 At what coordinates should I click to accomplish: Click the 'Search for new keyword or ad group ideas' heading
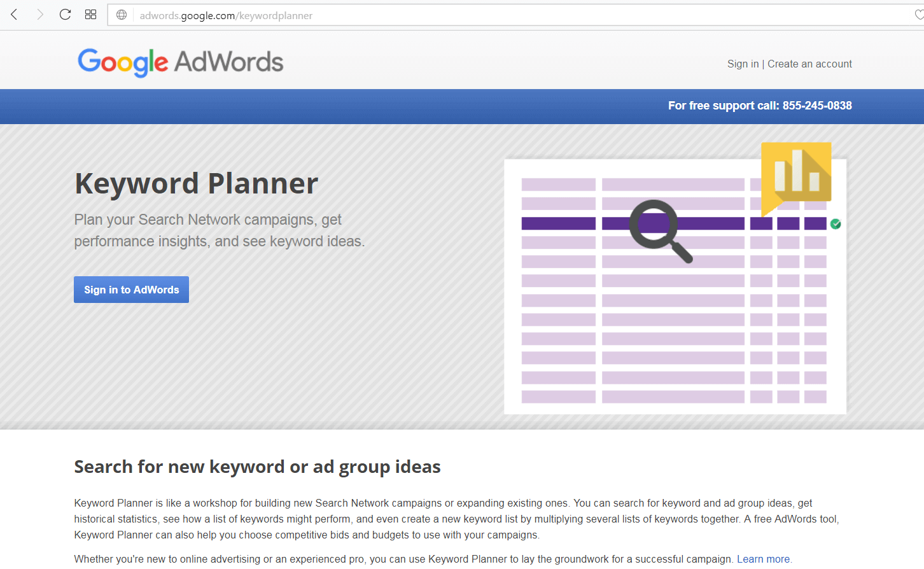point(257,467)
